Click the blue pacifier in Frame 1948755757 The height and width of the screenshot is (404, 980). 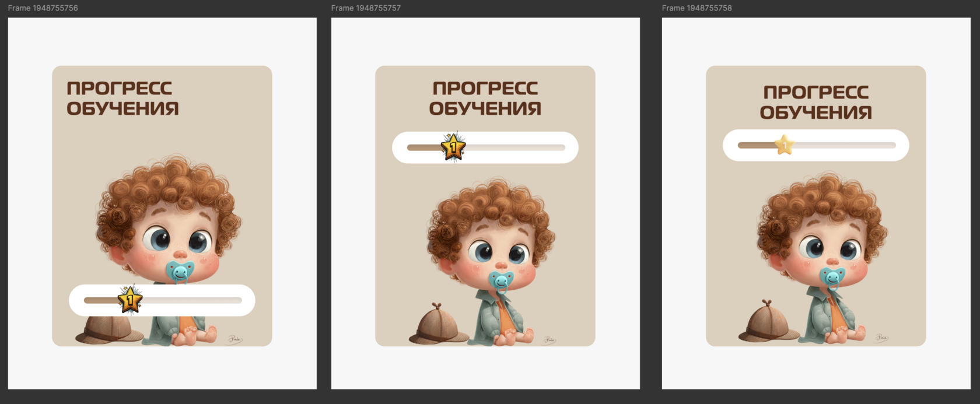(501, 282)
